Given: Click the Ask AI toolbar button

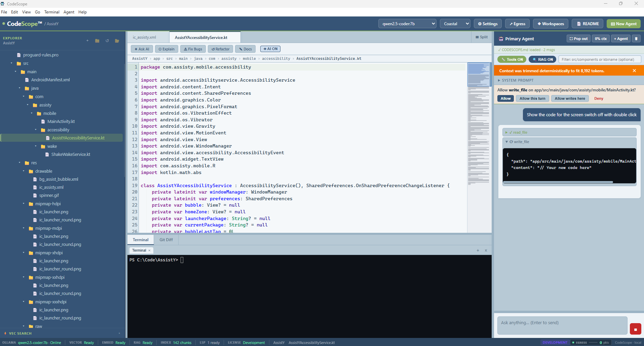Looking at the screenshot, I should [x=142, y=49].
